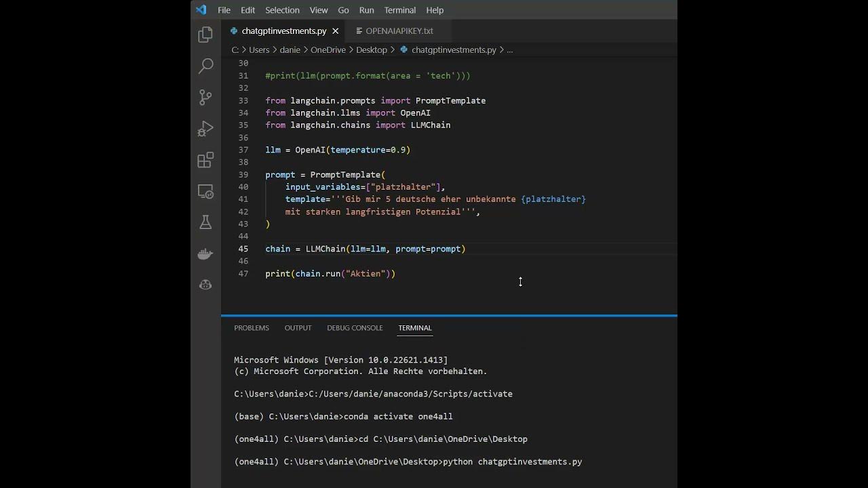
Task: Click the Python file icon on chatgptinvestments.py tab
Action: pyautogui.click(x=235, y=31)
